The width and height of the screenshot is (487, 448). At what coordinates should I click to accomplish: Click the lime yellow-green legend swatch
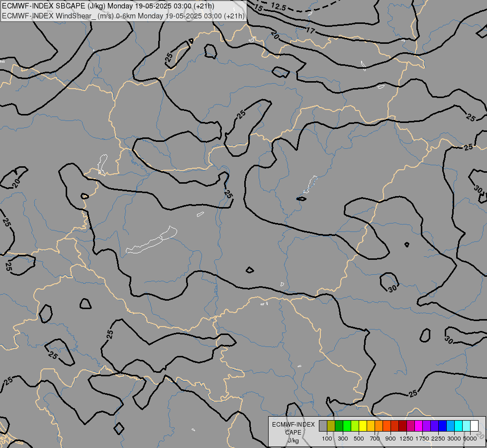(355, 426)
